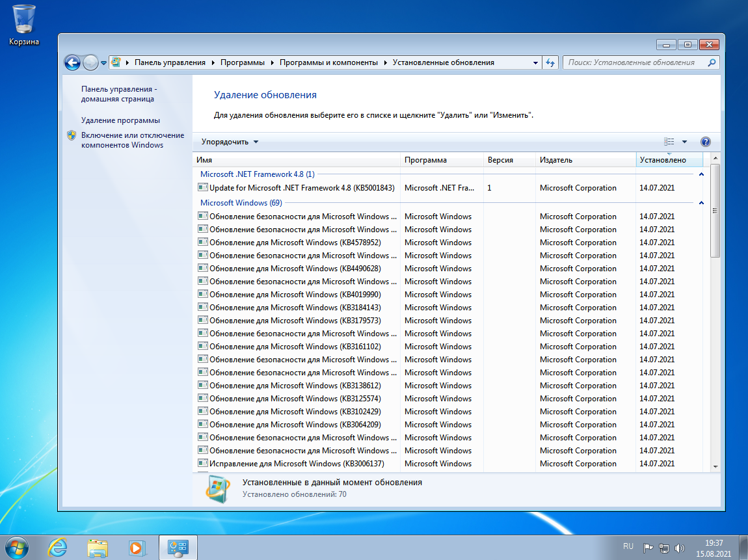Viewport: 748px width, 560px height.
Task: Click scrollbar up arrow of updates list
Action: point(715,158)
